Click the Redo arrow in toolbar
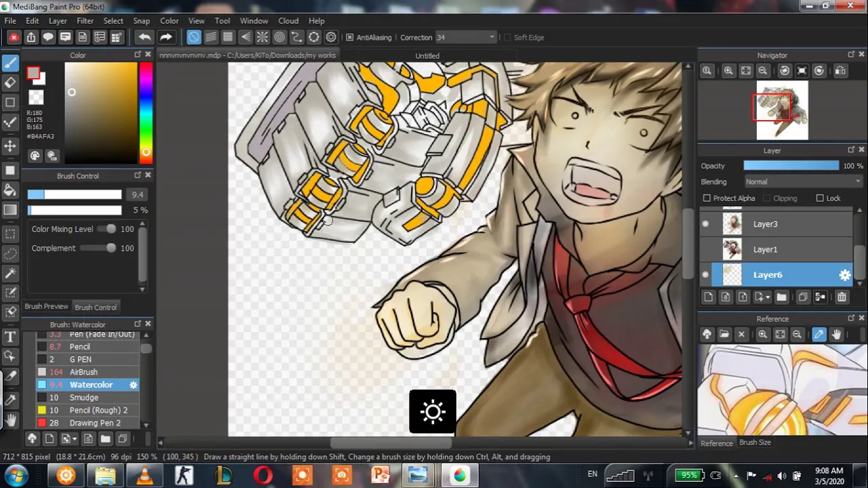868x488 pixels. click(x=166, y=37)
